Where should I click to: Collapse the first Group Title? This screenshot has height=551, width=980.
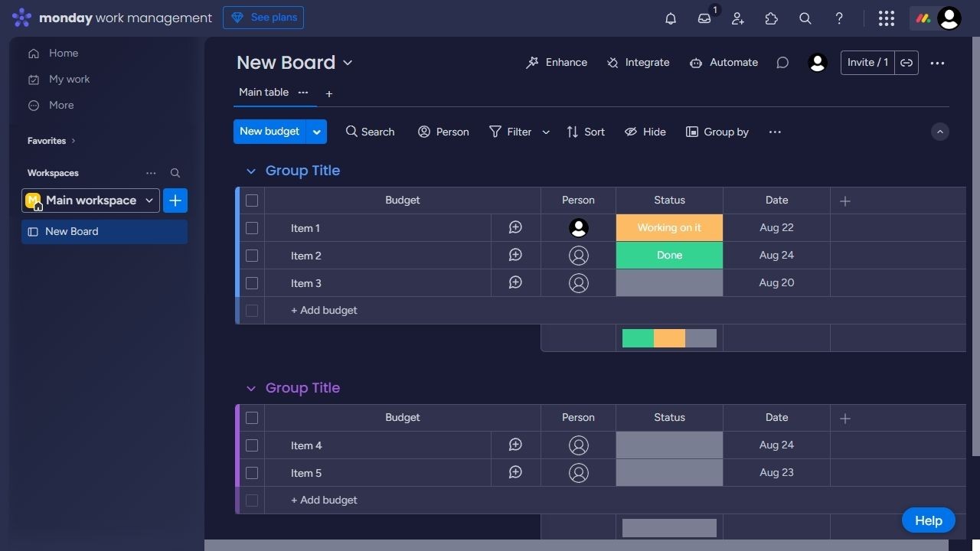pyautogui.click(x=251, y=171)
